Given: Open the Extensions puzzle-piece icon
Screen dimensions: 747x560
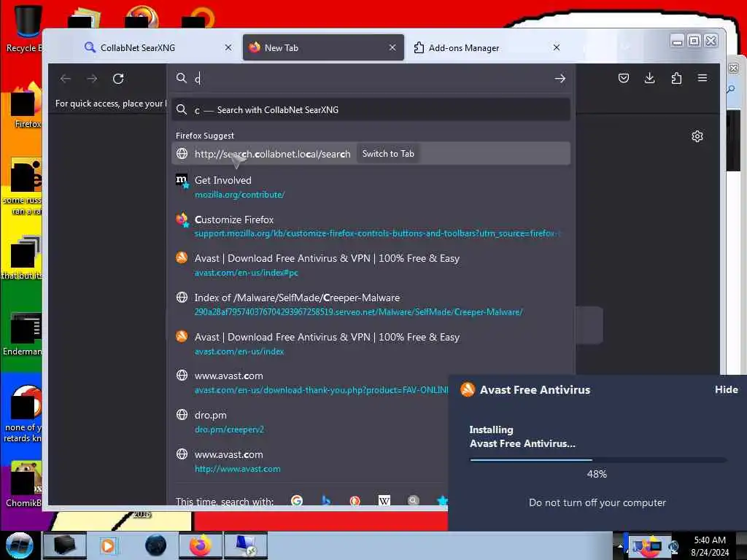Looking at the screenshot, I should click(x=676, y=78).
